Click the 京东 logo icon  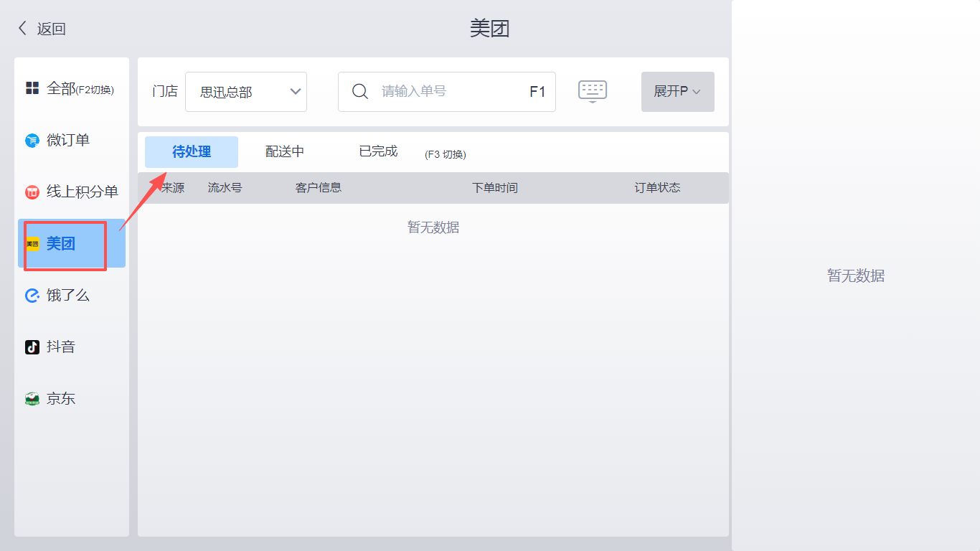32,399
